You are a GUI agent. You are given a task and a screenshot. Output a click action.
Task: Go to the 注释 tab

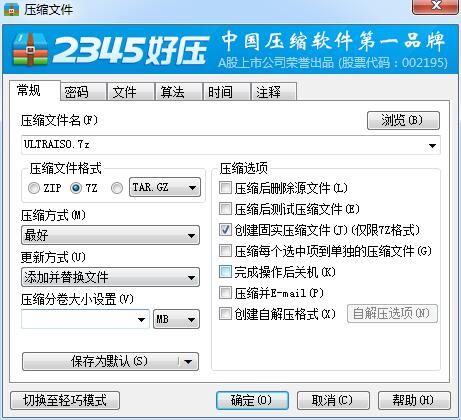(x=274, y=92)
